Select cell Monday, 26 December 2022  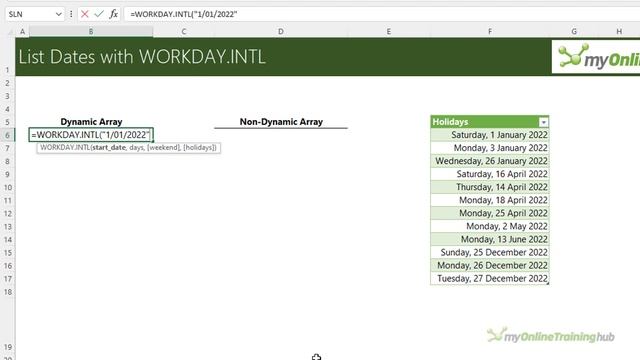[489, 265]
